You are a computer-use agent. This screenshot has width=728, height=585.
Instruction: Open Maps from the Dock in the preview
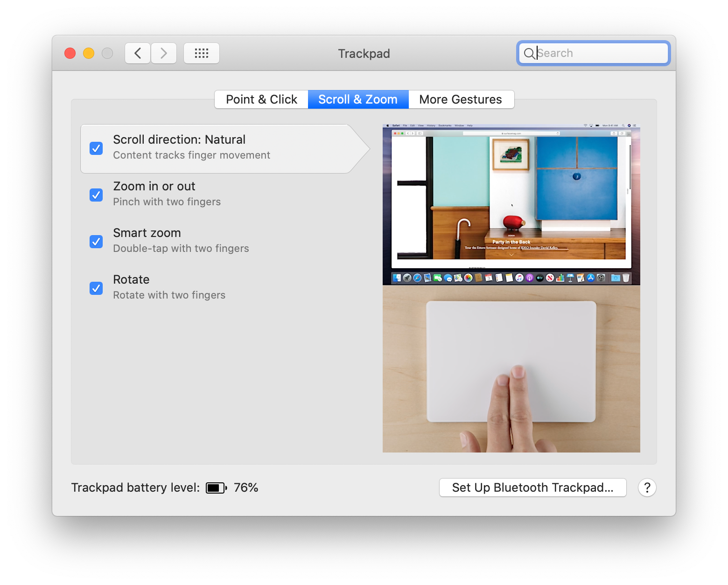457,278
